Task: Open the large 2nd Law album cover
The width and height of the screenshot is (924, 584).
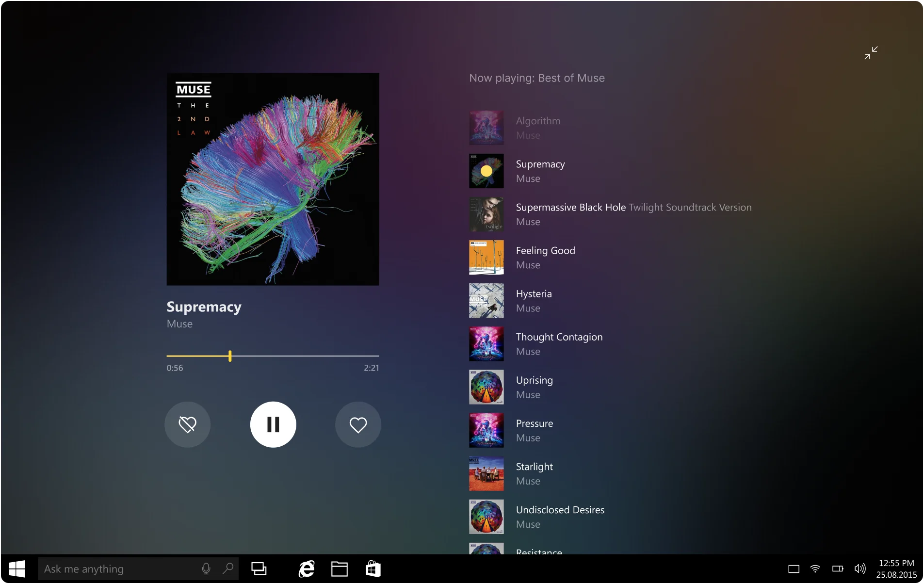Action: click(x=273, y=179)
